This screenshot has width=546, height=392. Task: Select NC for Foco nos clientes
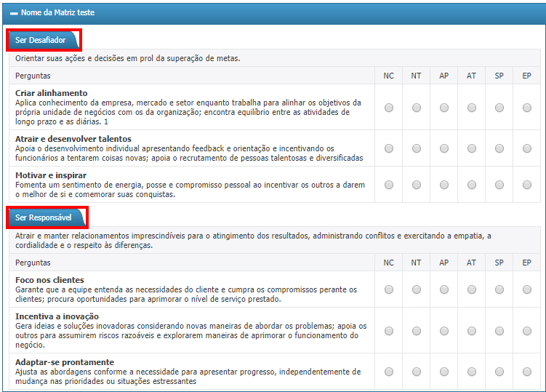point(389,289)
